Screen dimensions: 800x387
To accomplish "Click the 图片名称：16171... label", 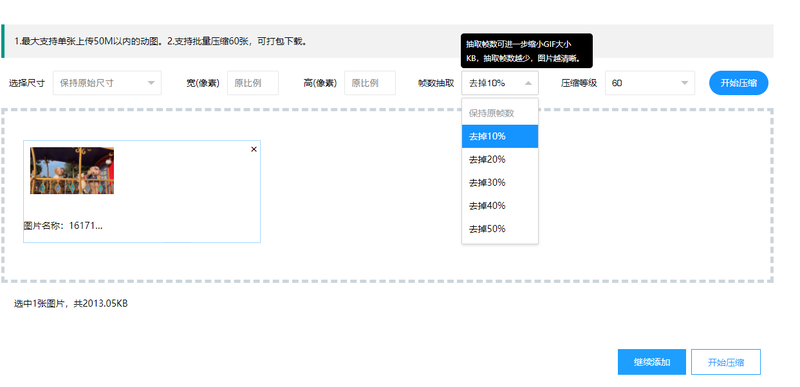I will tap(63, 225).
